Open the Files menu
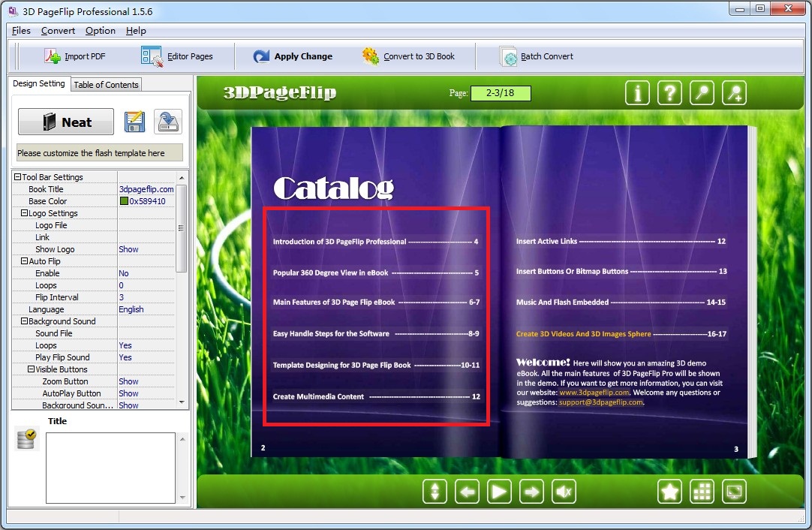This screenshot has height=530, width=812. 21,31
